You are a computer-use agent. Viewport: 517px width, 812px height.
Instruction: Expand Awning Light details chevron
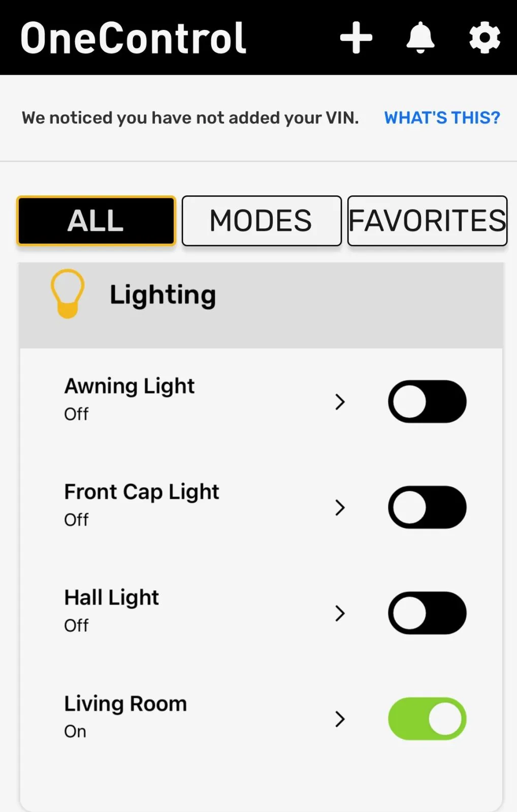340,402
